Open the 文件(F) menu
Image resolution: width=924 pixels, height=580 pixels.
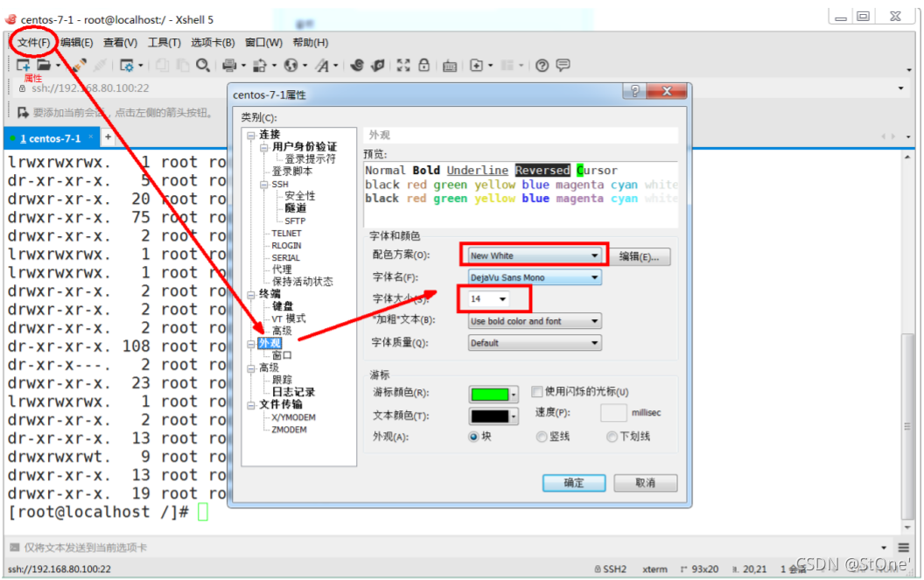click(33, 43)
